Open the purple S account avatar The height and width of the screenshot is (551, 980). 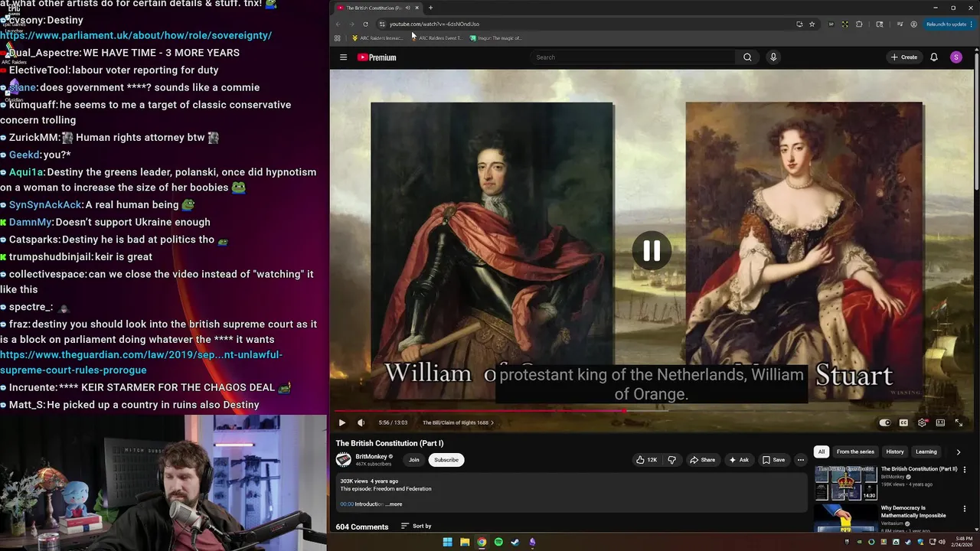pyautogui.click(x=955, y=57)
